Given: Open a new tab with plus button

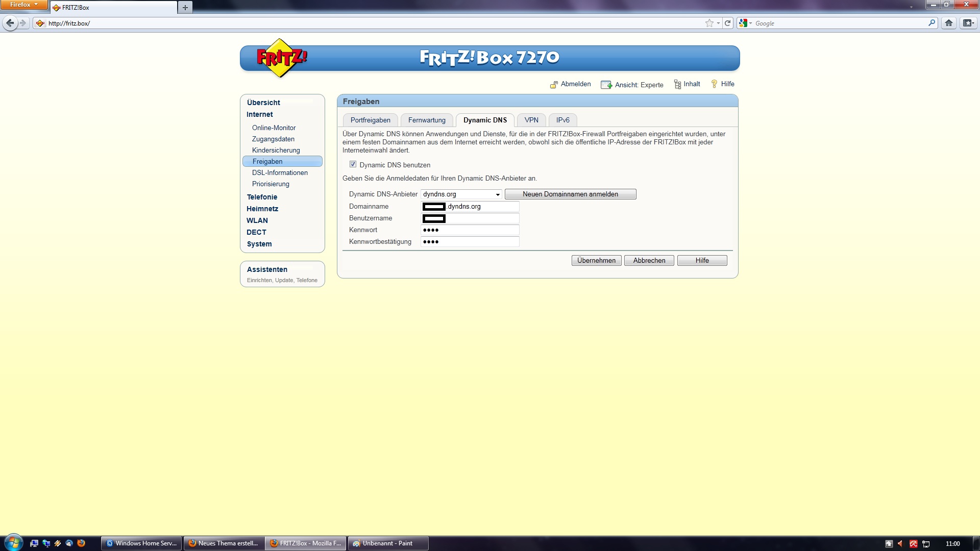Looking at the screenshot, I should (185, 8).
